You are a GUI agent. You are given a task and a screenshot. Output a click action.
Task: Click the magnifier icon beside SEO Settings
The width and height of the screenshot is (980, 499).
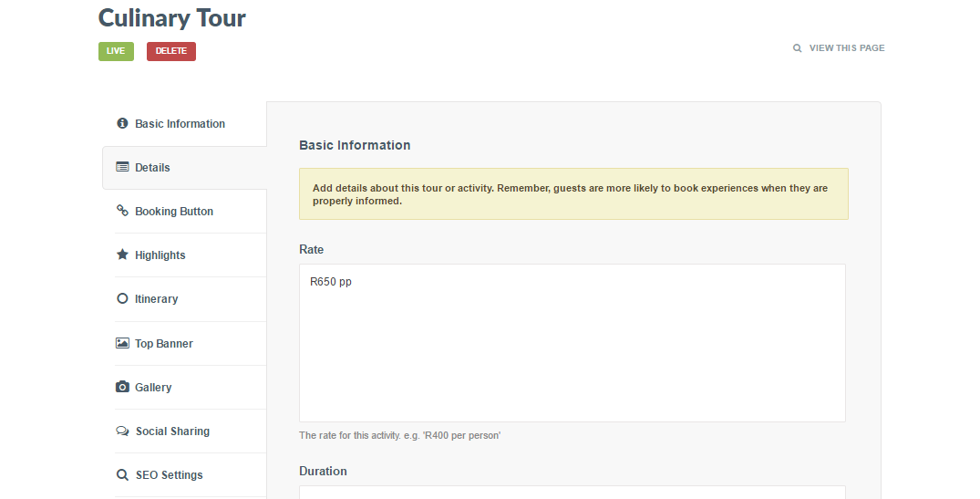click(x=122, y=474)
